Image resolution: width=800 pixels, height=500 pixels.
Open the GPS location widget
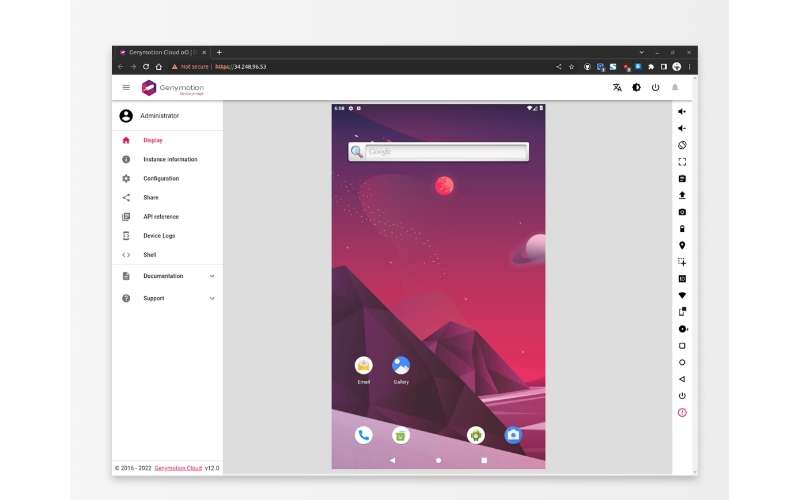(682, 245)
